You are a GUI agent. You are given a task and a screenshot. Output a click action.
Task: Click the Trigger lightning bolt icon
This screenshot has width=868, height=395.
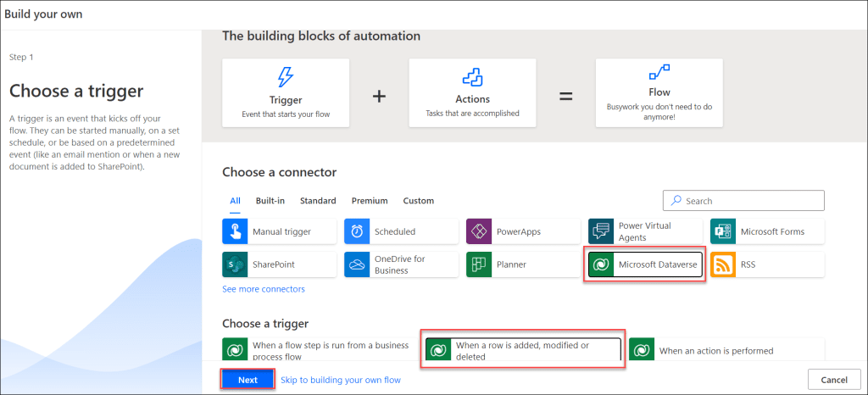pos(285,78)
